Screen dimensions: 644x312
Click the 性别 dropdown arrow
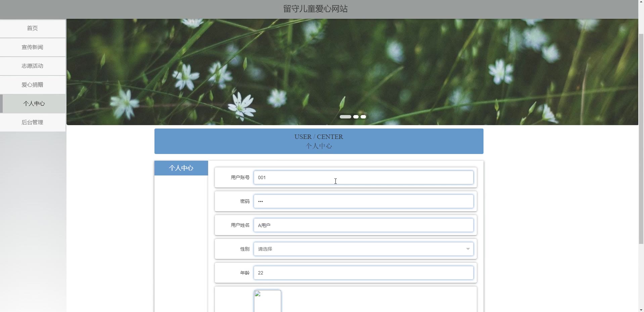[x=468, y=249]
